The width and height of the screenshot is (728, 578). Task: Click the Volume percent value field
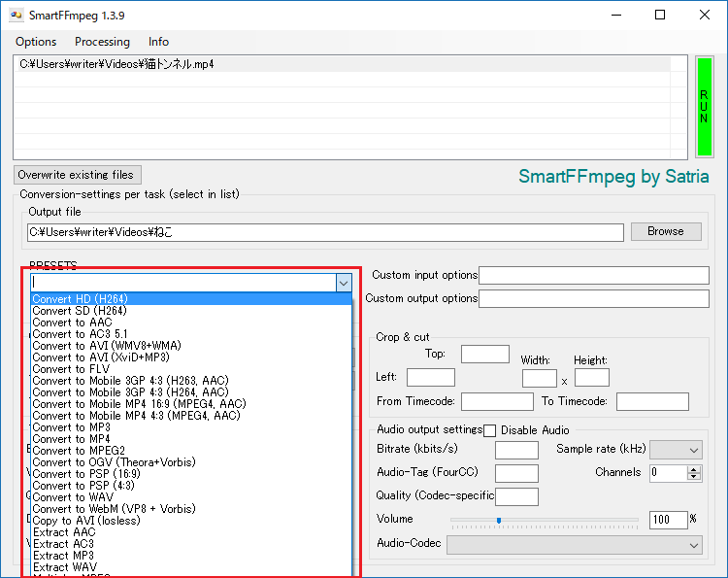tap(668, 520)
